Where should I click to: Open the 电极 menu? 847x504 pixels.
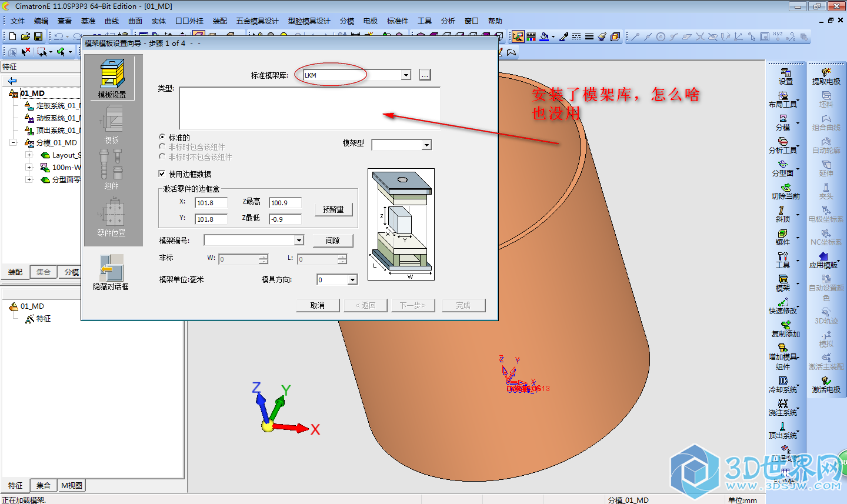pyautogui.click(x=371, y=21)
